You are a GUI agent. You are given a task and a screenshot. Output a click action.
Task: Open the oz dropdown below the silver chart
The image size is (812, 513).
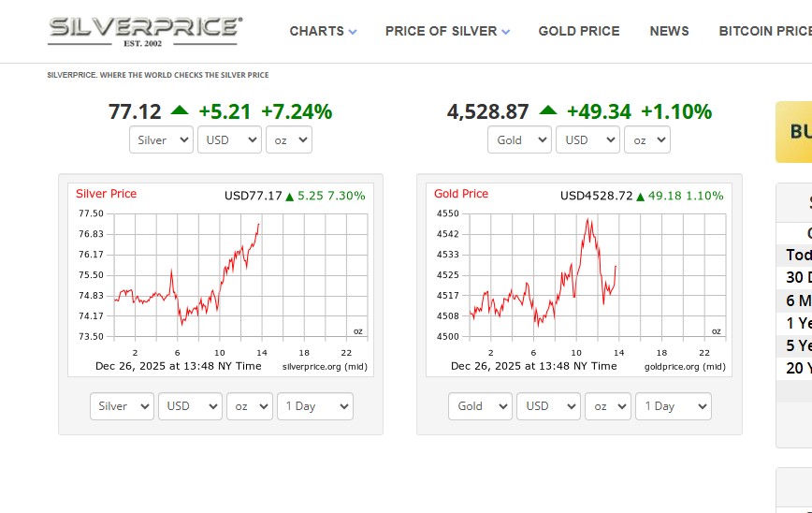coord(250,406)
